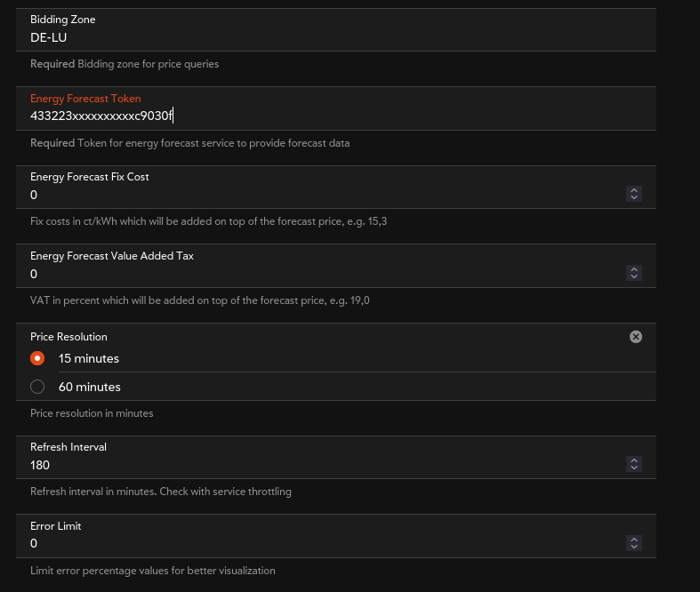
Task: Click down arrow of Energy Forecast Fix Cost
Action: 633,197
